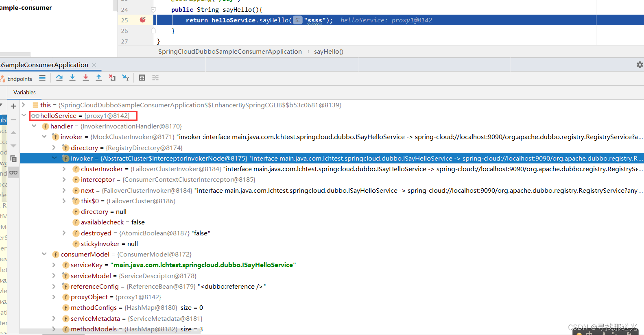This screenshot has height=335, width=644.
Task: Collapse the selected InterceptorInvokerNode invoker
Action: (54, 158)
